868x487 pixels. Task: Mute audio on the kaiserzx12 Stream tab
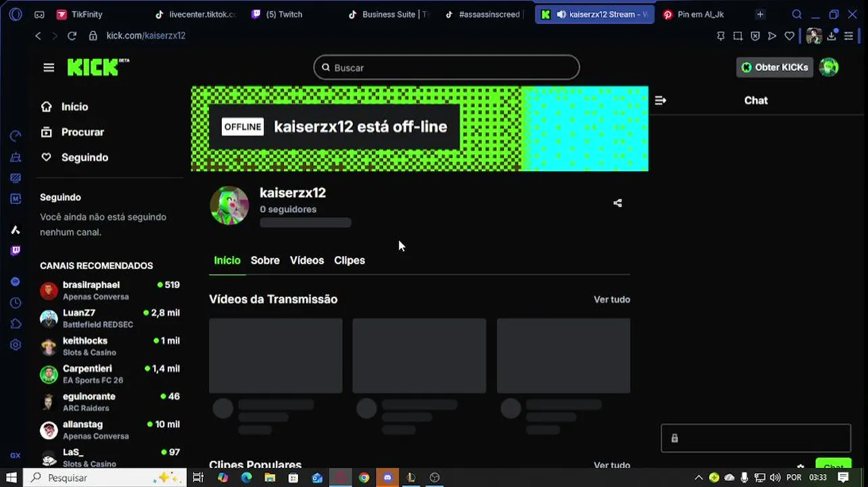(561, 14)
